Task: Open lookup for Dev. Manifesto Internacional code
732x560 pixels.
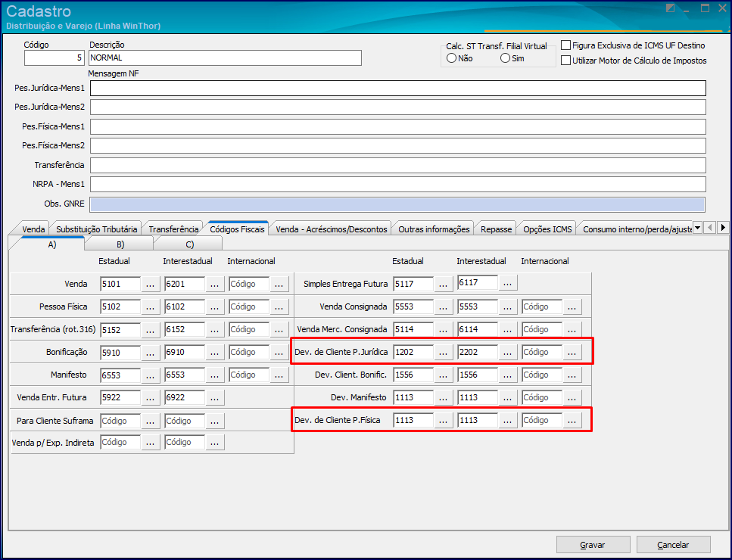Action: pos(572,397)
